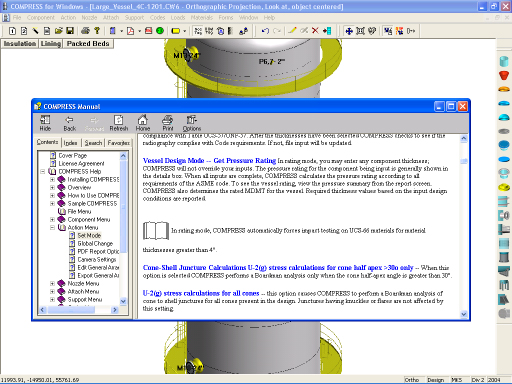Open the Cover Page topic
This screenshot has height=384, width=512.
73,156
